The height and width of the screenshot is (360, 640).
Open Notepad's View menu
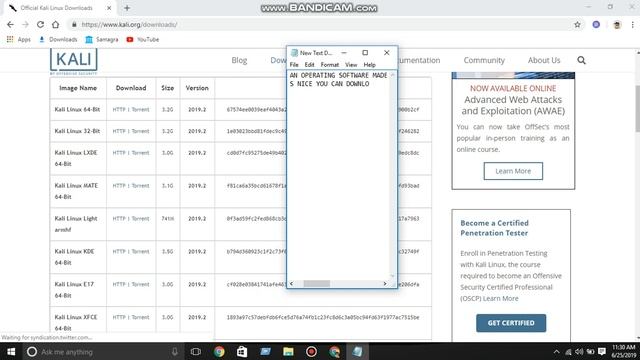(351, 64)
